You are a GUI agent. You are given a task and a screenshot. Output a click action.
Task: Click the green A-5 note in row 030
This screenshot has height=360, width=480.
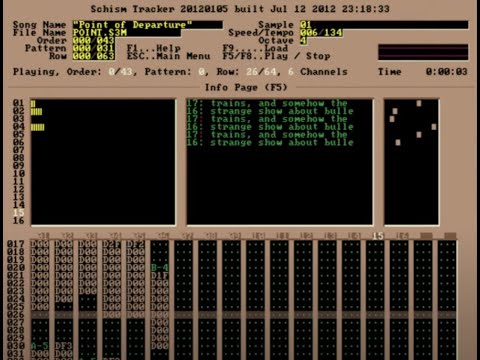tap(40, 346)
